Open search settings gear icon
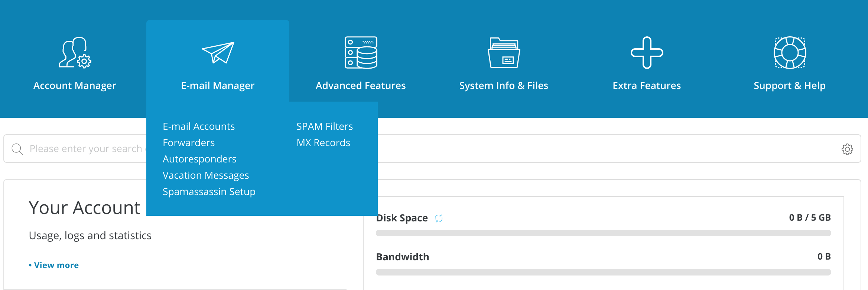Image resolution: width=868 pixels, height=290 pixels. click(847, 149)
